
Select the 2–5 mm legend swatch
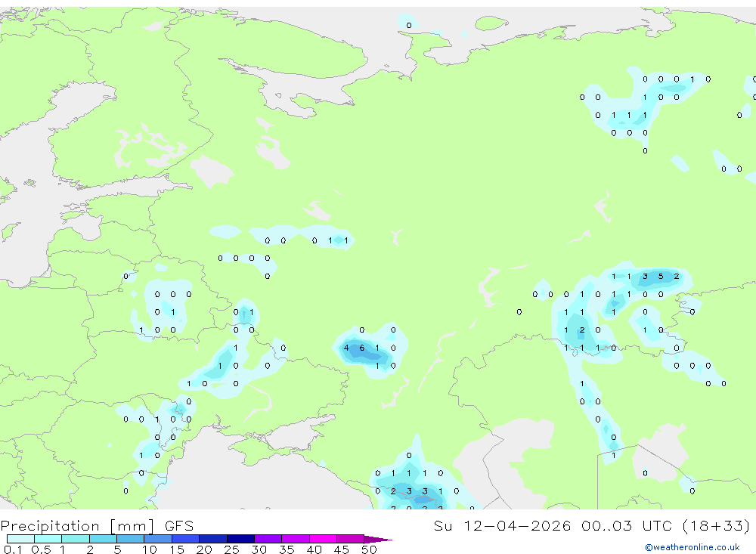[103, 539]
